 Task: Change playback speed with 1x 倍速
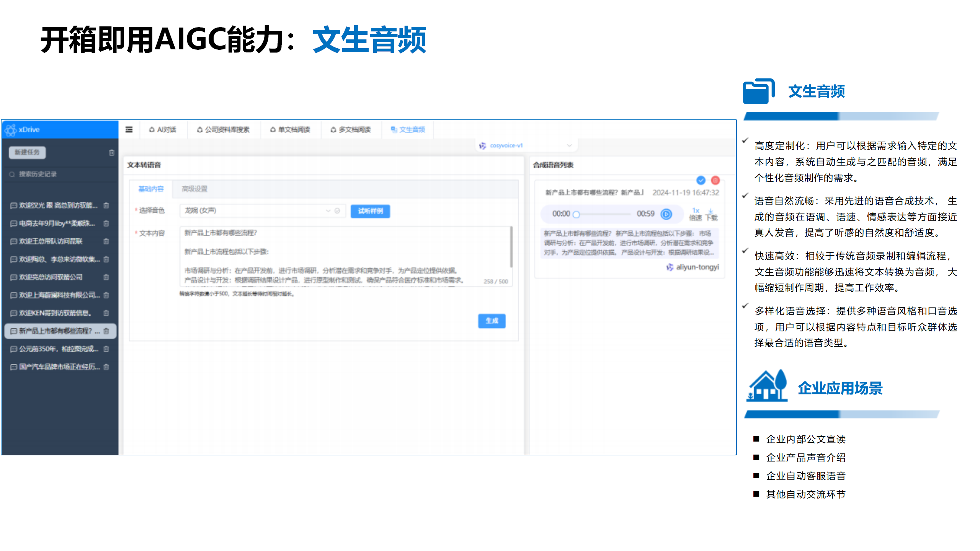[x=695, y=214]
